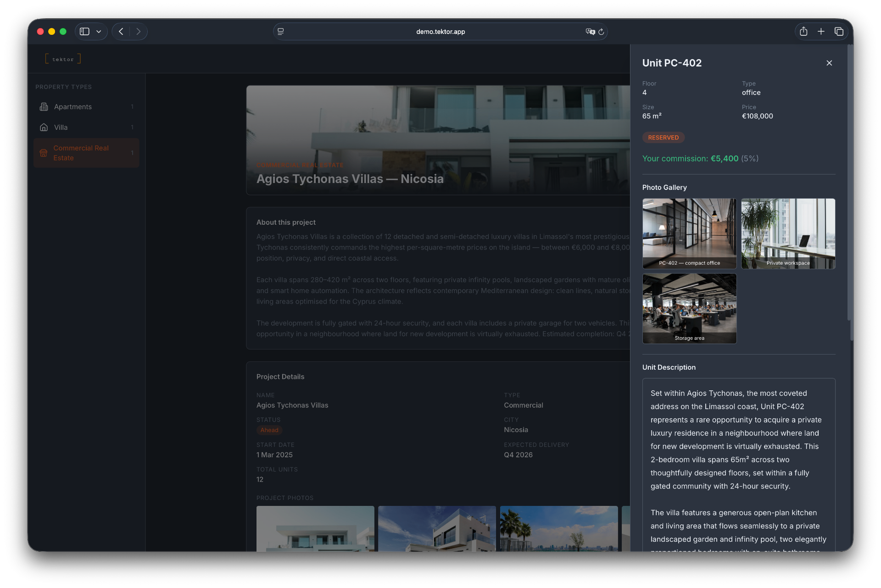Click the demo.tektor.app address bar
This screenshot has height=588, width=881.
pos(440,32)
